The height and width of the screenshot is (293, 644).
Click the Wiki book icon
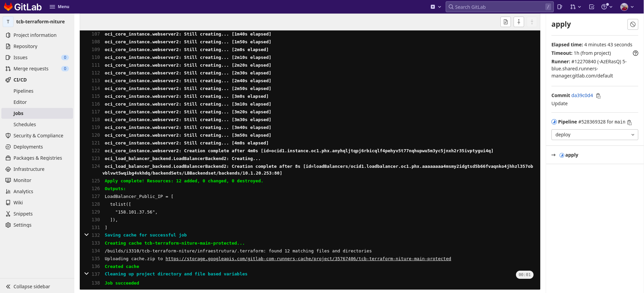click(8, 203)
